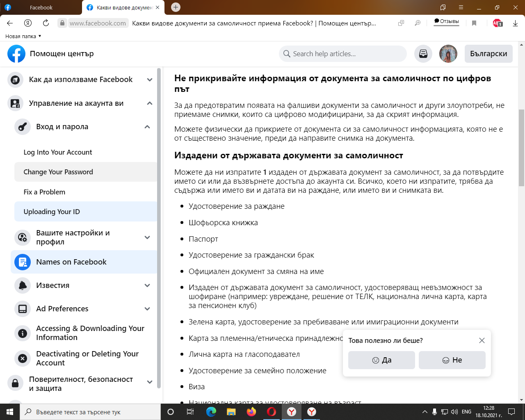Click the Как да използваме Facebook icon
Screen dimensions: 525x420
click(x=15, y=80)
